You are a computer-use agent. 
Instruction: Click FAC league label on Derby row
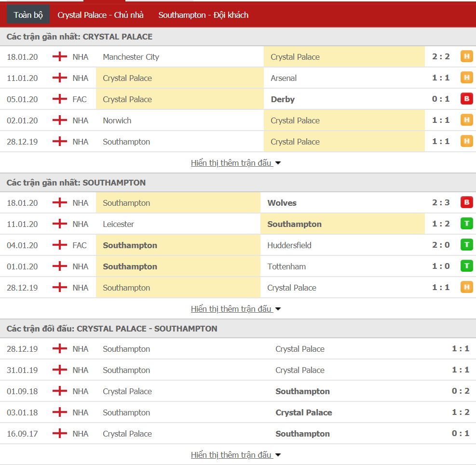(80, 99)
